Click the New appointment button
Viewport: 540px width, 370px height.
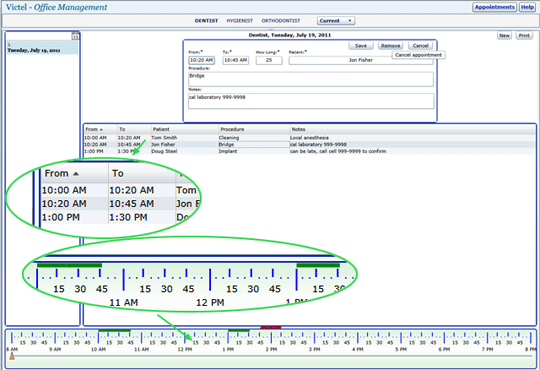coord(504,35)
